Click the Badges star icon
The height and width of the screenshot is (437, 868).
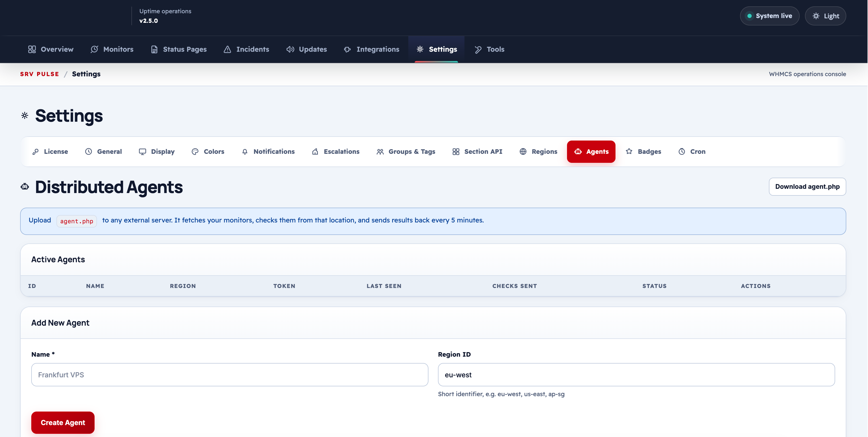pyautogui.click(x=629, y=152)
